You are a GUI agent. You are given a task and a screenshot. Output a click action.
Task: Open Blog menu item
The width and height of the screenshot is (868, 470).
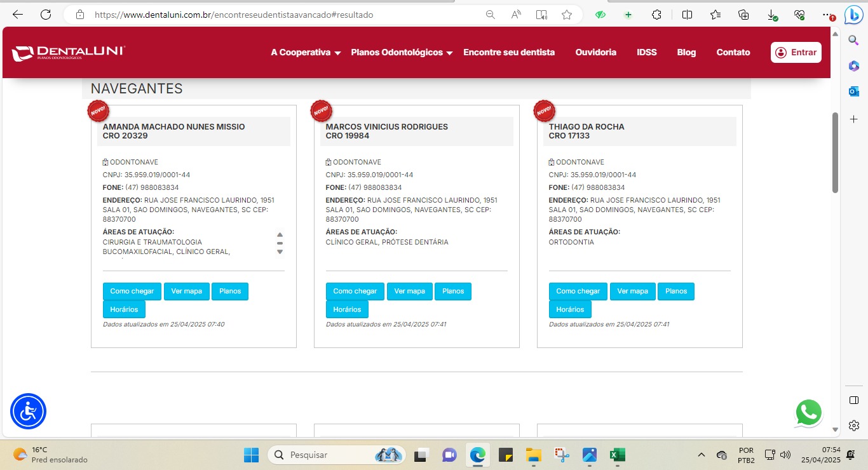pos(686,53)
